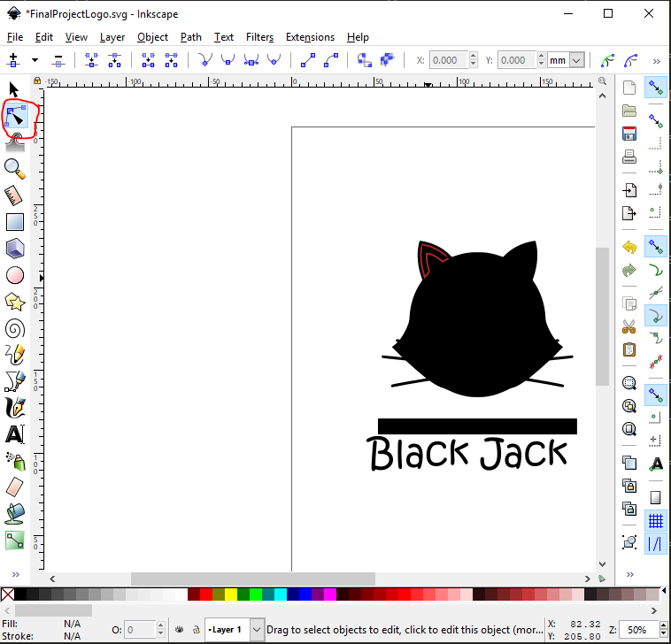The height and width of the screenshot is (644, 671).
Task: Pick the yellow swatch in palette
Action: coord(231,594)
